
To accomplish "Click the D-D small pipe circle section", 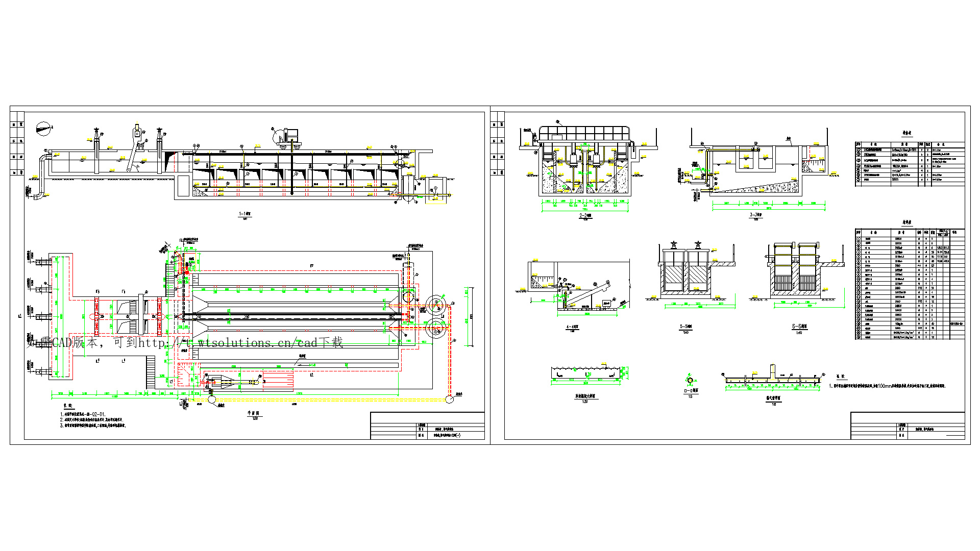I will (x=690, y=380).
